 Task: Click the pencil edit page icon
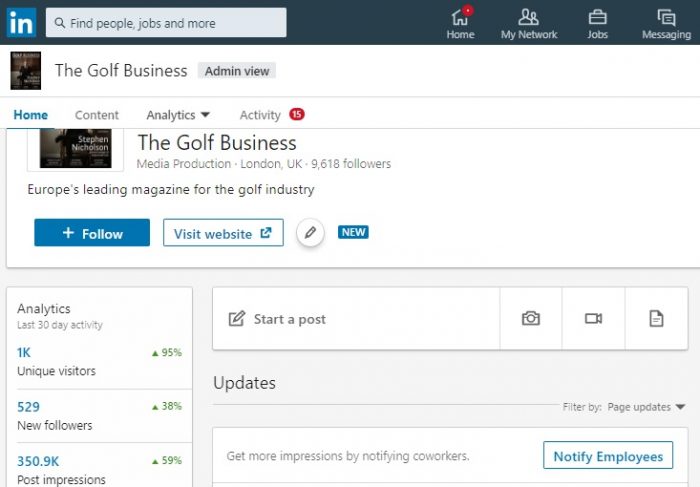pos(310,233)
